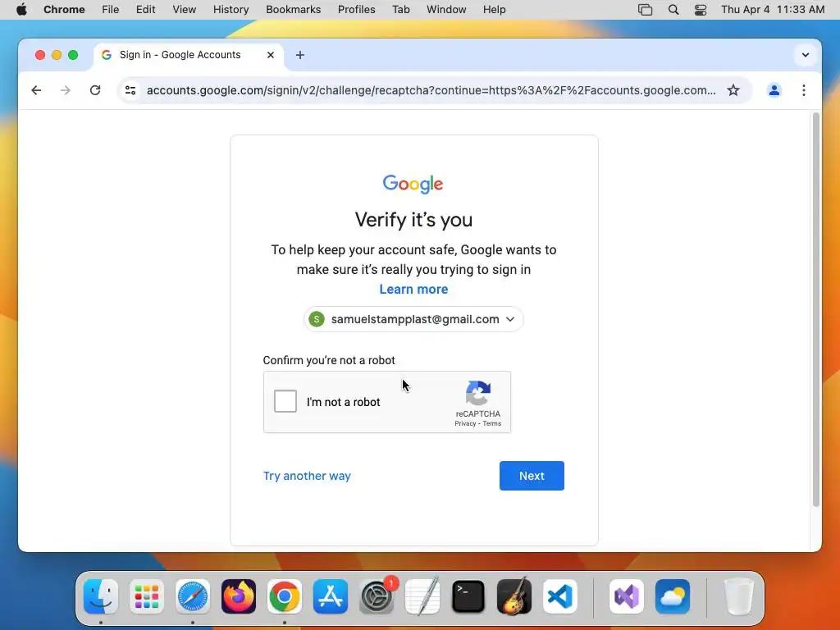Screen dimensions: 840x630
Task: Open the reCAPTCHA Privacy link
Action: point(465,424)
